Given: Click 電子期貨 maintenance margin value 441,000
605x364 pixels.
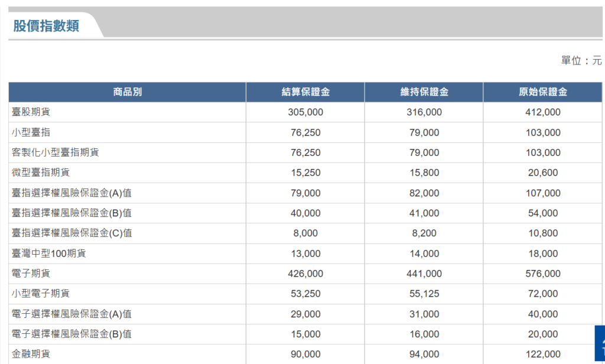Looking at the screenshot, I should [424, 274].
